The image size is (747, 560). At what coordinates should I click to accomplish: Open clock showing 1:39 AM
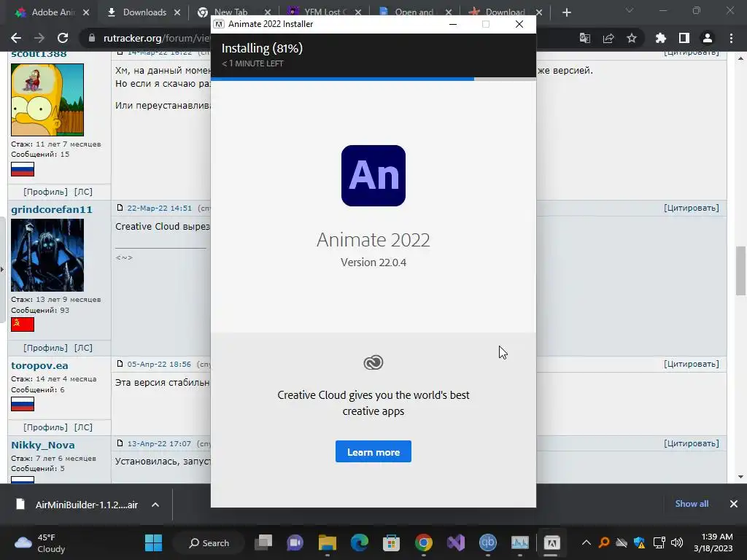713,542
